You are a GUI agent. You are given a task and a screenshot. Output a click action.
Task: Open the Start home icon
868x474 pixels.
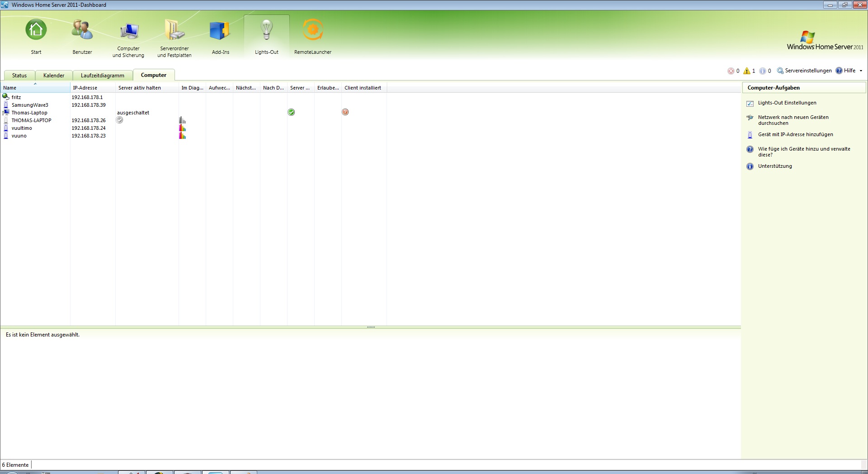point(36,30)
